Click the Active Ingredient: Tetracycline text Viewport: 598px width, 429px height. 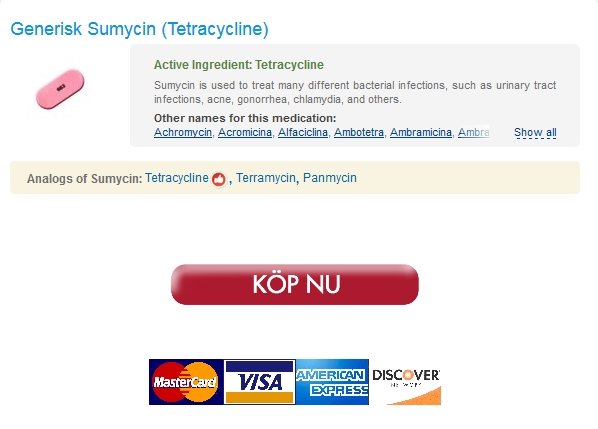(239, 65)
